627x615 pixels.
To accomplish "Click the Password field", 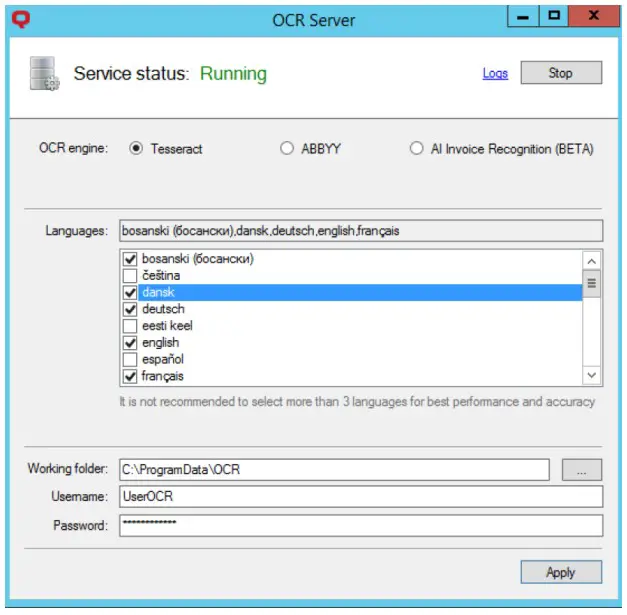I will 361,525.
